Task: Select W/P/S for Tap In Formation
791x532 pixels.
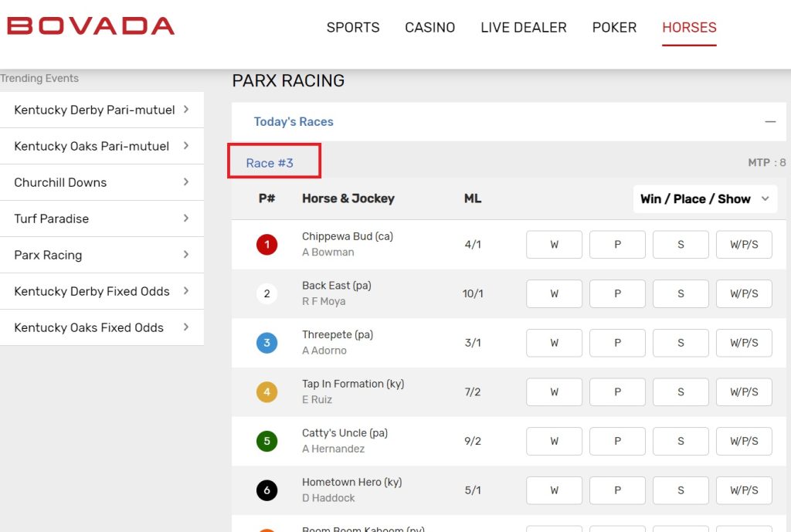Action: coord(744,391)
